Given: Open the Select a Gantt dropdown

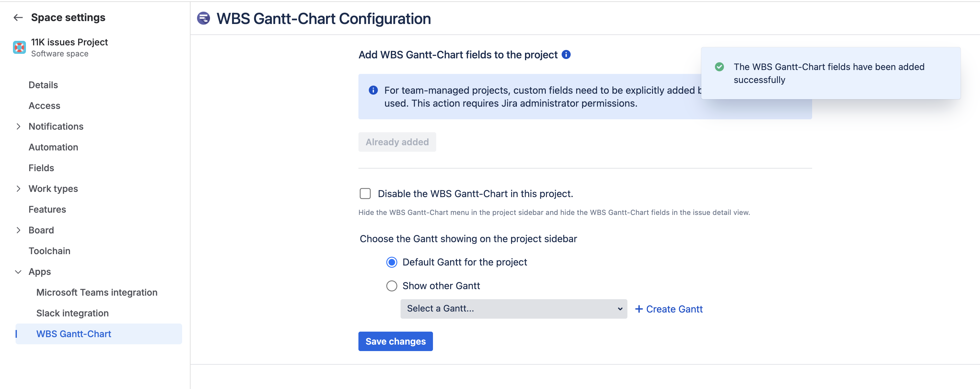Looking at the screenshot, I should pyautogui.click(x=513, y=309).
